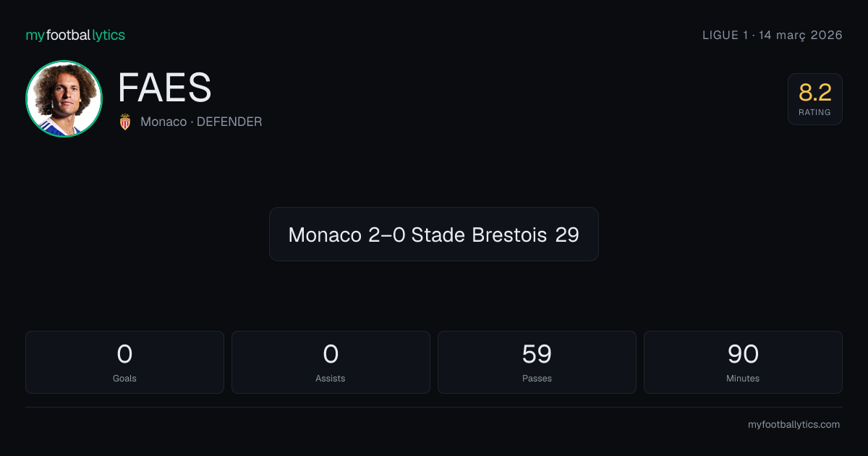Click the Goals label text
Image resolution: width=868 pixels, height=456 pixels.
click(x=124, y=378)
